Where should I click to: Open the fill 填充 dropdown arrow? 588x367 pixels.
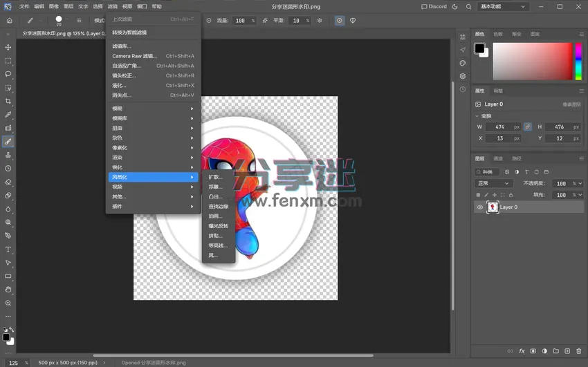pyautogui.click(x=580, y=195)
